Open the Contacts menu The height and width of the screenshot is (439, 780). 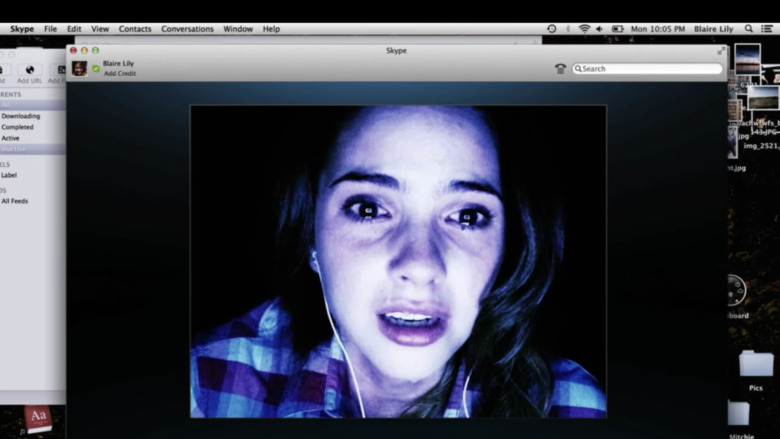pyautogui.click(x=135, y=29)
